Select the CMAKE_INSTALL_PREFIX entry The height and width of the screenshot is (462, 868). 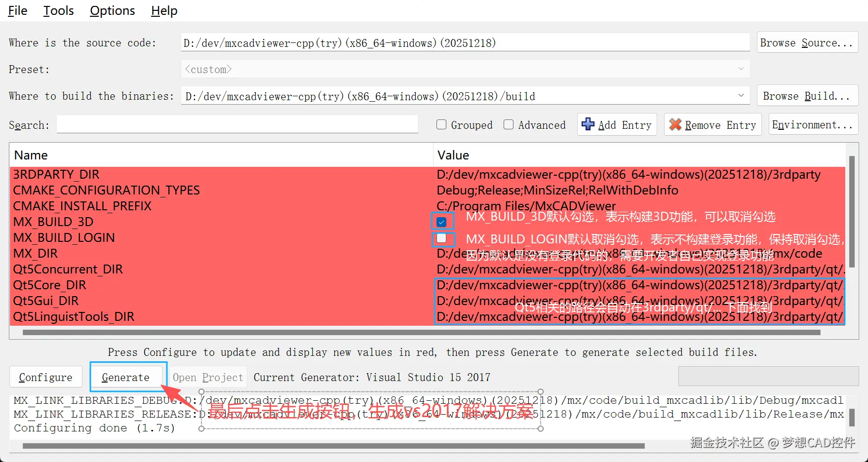click(82, 206)
